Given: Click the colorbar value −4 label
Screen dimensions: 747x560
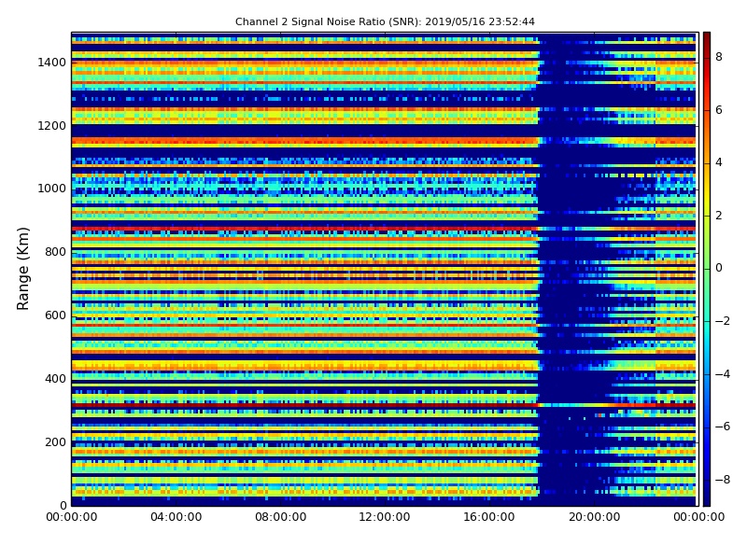Looking at the screenshot, I should click(x=723, y=374).
